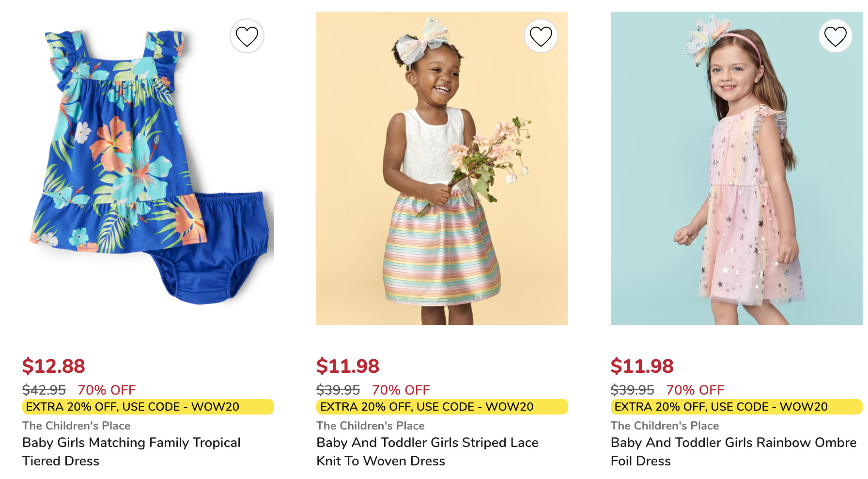Click The Children's Place brand under foil dress
Screen dimensions: 868x479
click(665, 426)
